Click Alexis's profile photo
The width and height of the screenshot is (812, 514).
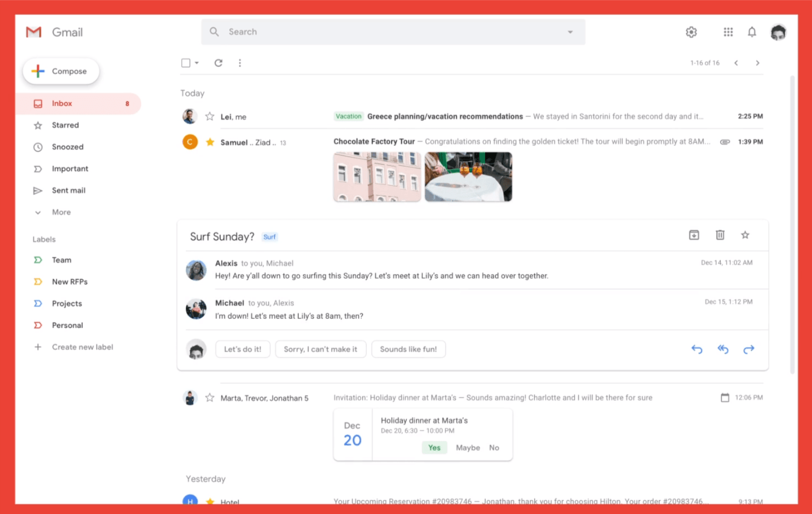(196, 270)
